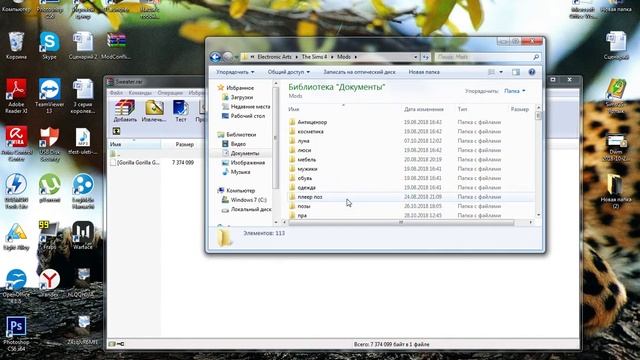Click Извлечь (Extract) in WinRAR toolbar
Image resolution: width=640 pixels, height=360 pixels.
tap(154, 111)
